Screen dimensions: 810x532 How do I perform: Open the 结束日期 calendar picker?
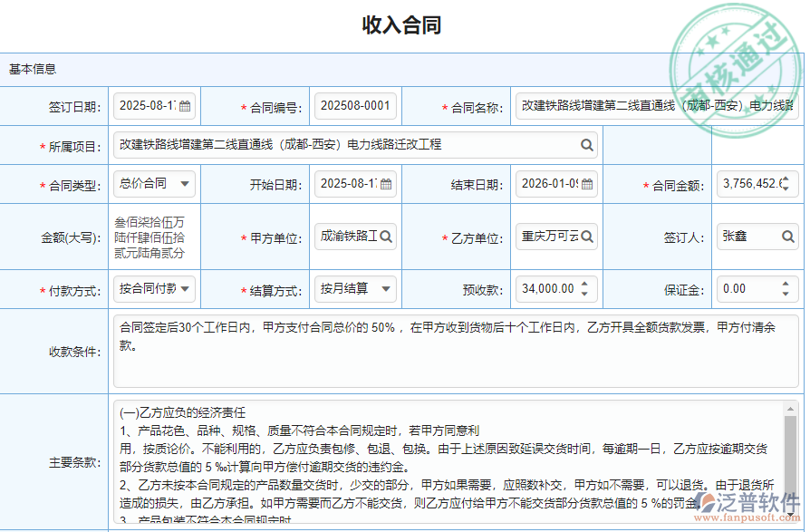[586, 184]
